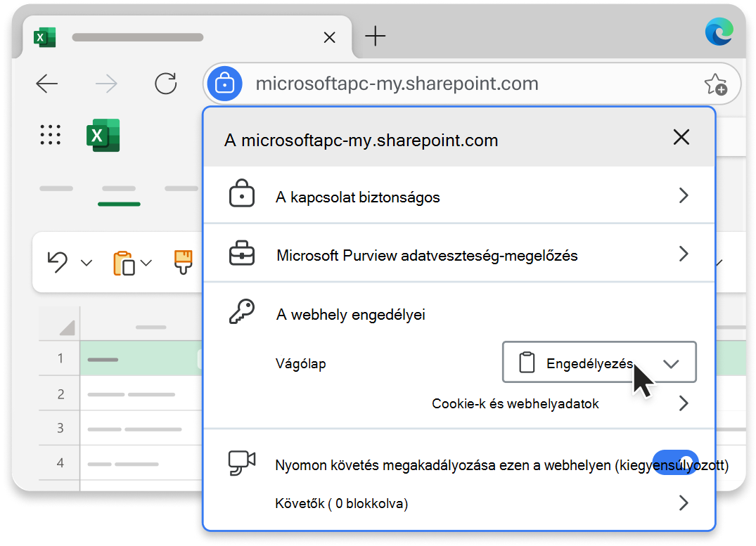Select row header 1

[60, 358]
